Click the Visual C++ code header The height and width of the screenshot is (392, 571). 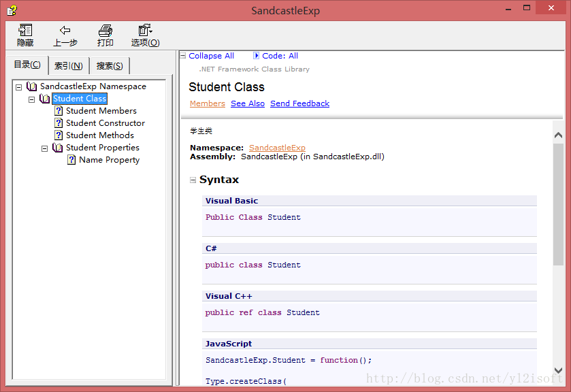pos(370,296)
